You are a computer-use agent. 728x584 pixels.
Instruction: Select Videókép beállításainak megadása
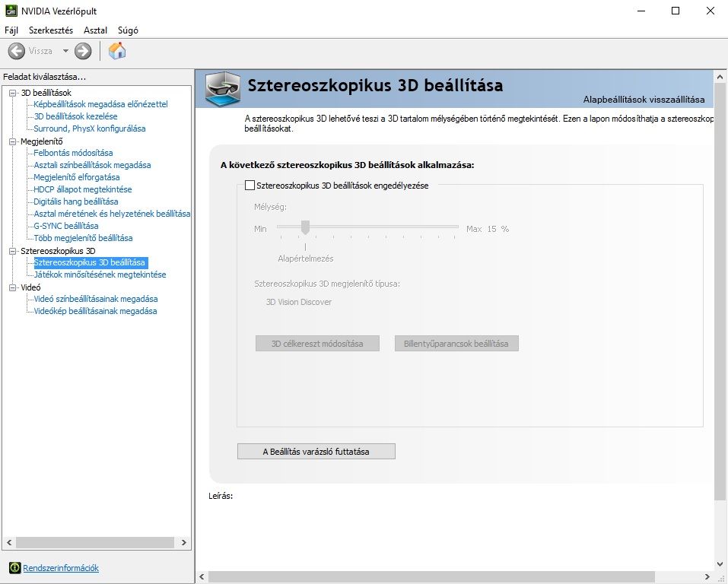pyautogui.click(x=95, y=311)
